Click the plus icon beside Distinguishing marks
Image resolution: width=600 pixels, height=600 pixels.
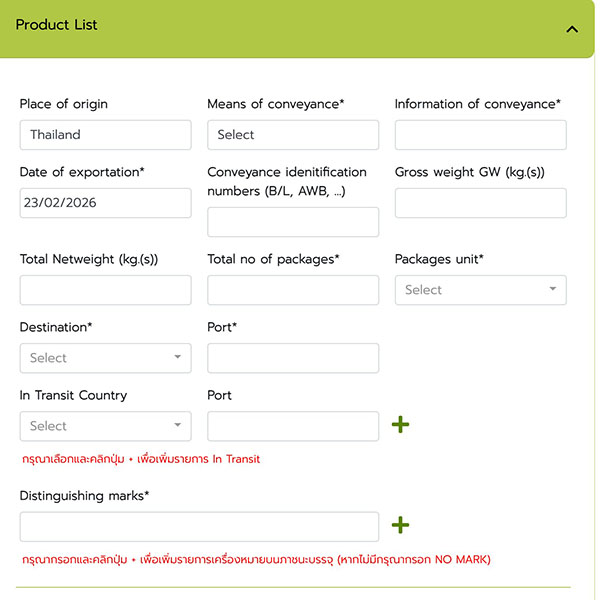[x=400, y=525]
